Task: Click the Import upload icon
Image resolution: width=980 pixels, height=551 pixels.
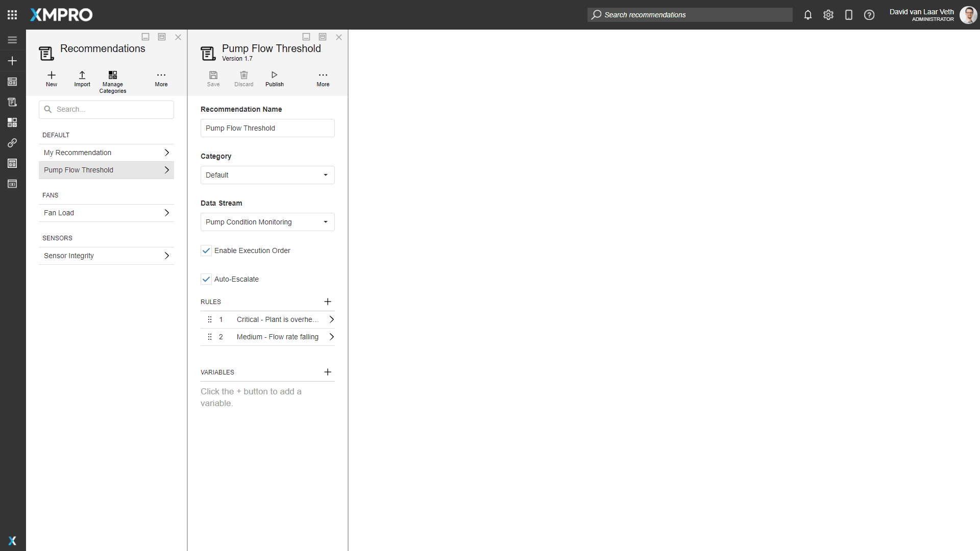Action: pyautogui.click(x=82, y=75)
